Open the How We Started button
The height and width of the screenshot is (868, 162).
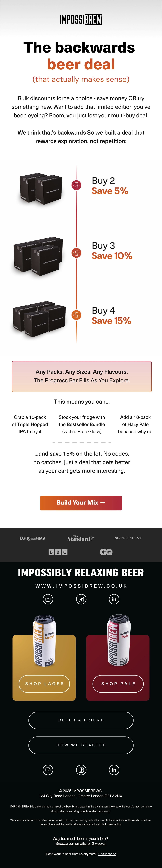81,745
